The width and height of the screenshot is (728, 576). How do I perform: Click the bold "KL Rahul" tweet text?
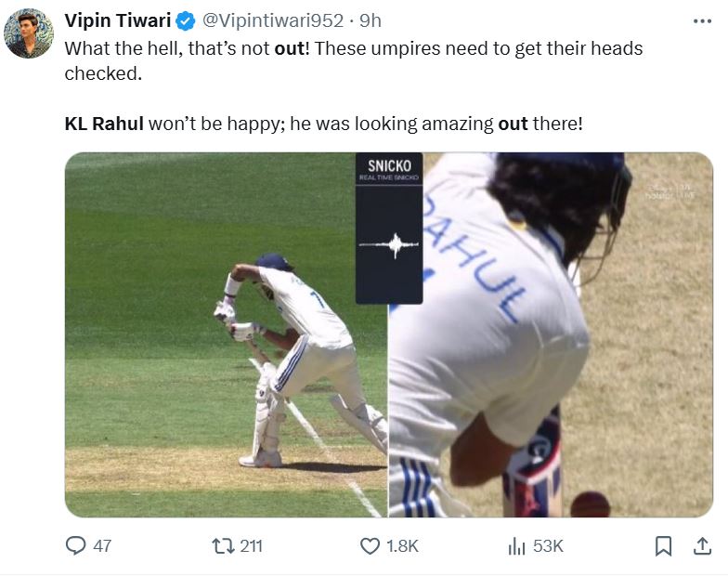pos(104,124)
